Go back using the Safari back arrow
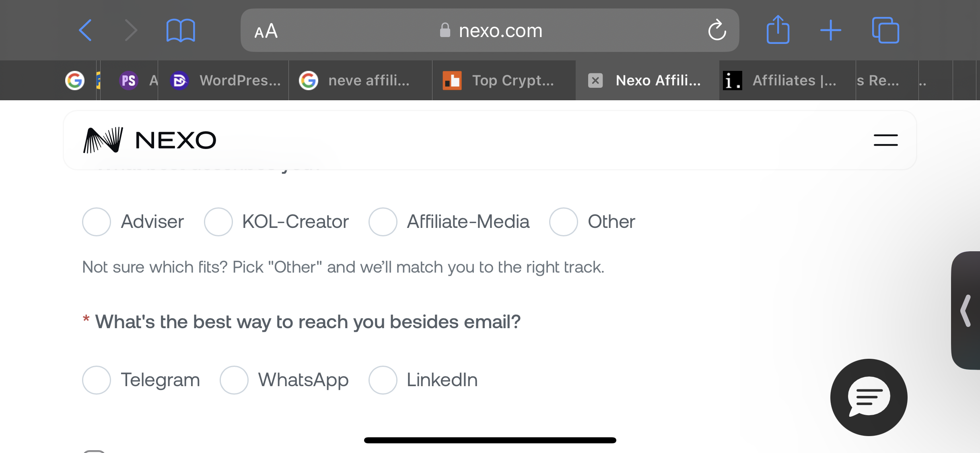Screen dimensions: 980x453 coord(85,30)
